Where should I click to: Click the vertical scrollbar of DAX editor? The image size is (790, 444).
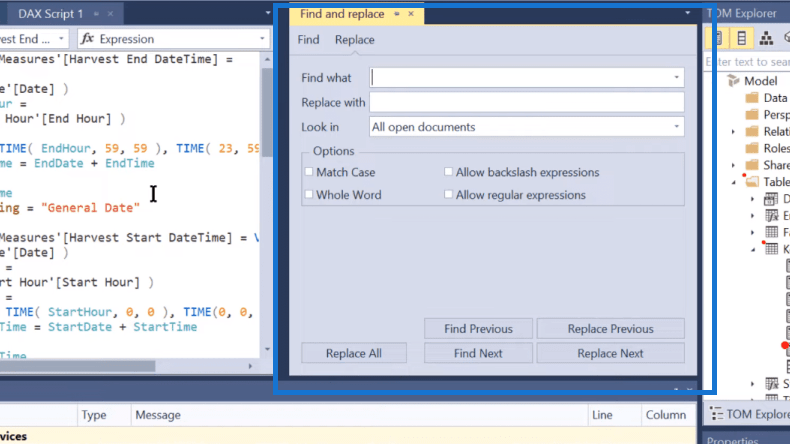[267, 111]
